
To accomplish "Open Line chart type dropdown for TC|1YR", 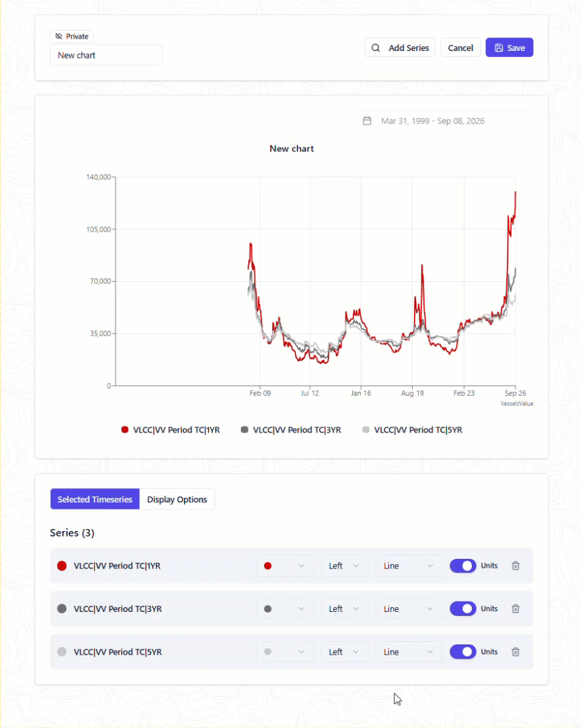I will [x=409, y=566].
